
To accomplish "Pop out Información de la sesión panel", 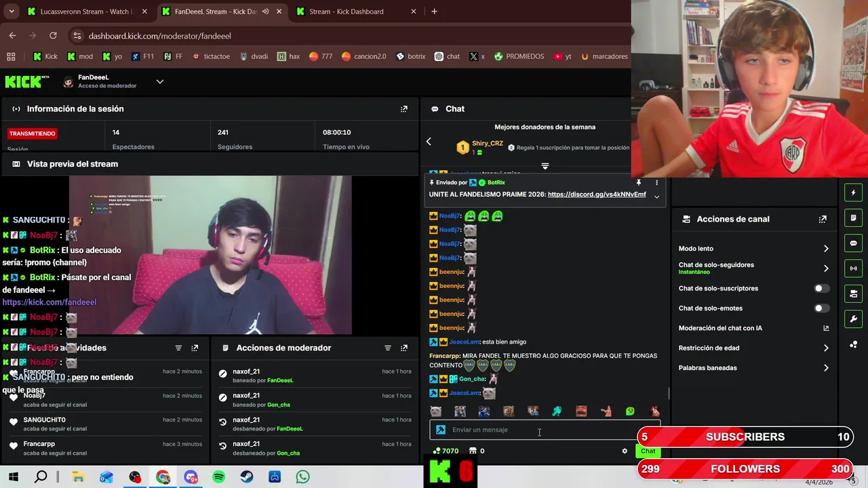I will pyautogui.click(x=404, y=108).
